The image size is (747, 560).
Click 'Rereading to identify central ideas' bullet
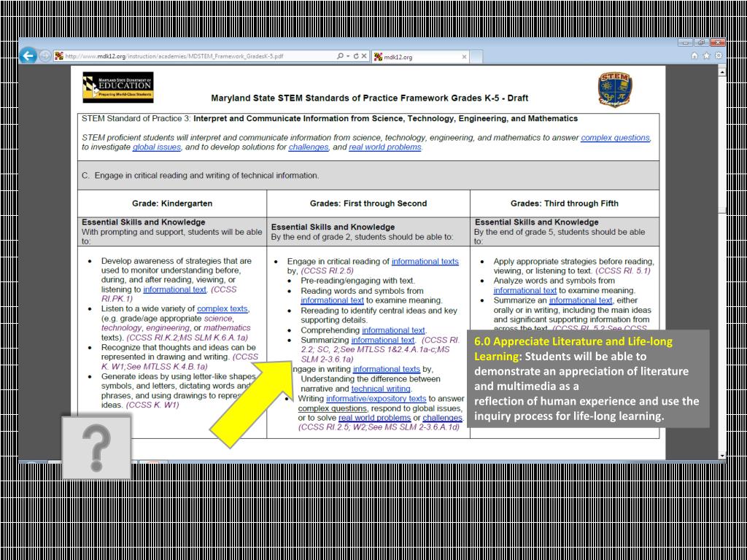pyautogui.click(x=379, y=315)
